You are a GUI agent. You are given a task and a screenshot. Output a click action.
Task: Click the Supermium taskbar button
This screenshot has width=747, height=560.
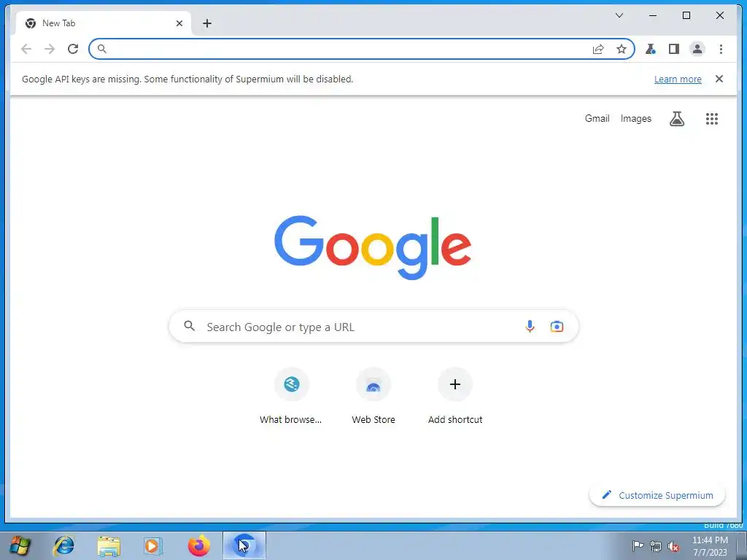pyautogui.click(x=244, y=545)
